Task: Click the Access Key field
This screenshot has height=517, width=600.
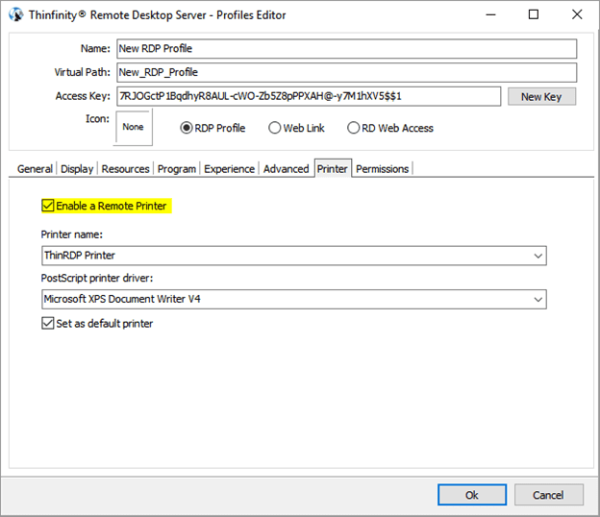Action: pos(308,96)
